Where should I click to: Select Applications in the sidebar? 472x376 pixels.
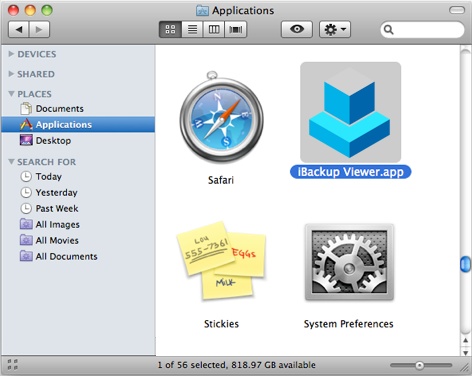78,124
